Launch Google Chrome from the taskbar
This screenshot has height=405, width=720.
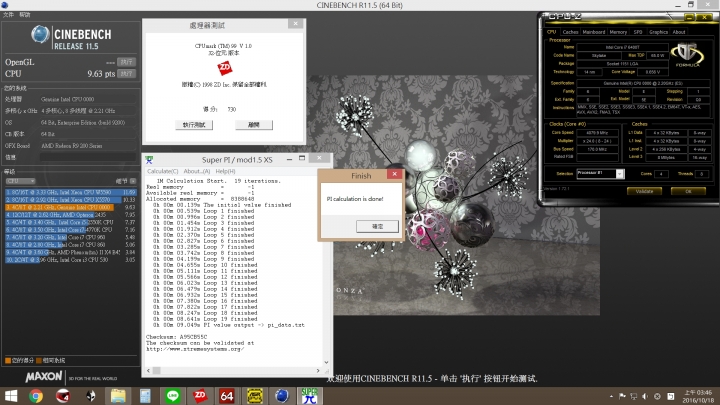click(36, 396)
